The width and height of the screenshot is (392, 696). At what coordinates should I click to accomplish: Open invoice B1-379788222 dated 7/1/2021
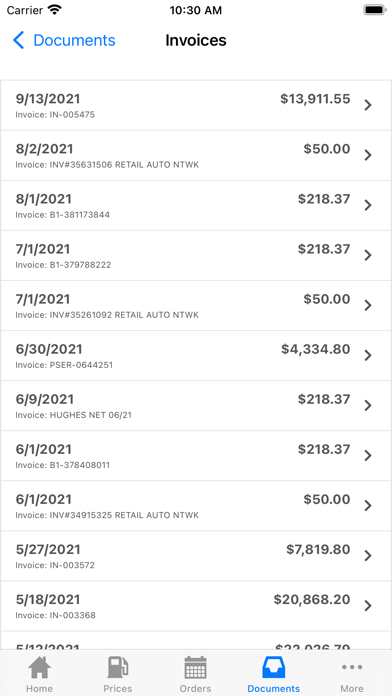pyautogui.click(x=196, y=256)
